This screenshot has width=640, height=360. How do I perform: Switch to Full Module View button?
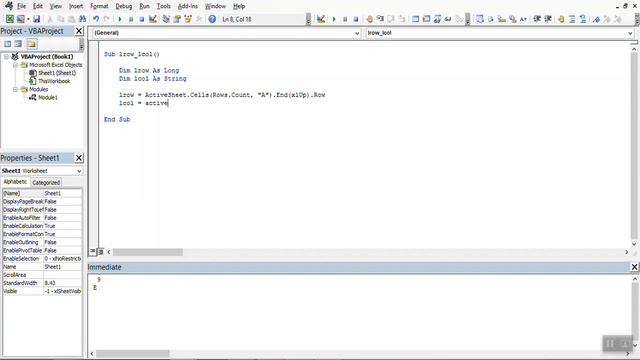click(101, 251)
